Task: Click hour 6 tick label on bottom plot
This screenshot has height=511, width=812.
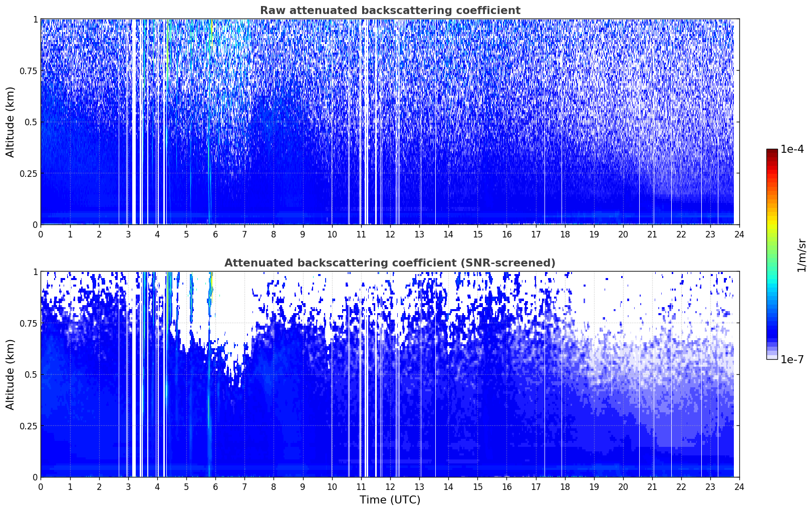Action: pos(215,487)
